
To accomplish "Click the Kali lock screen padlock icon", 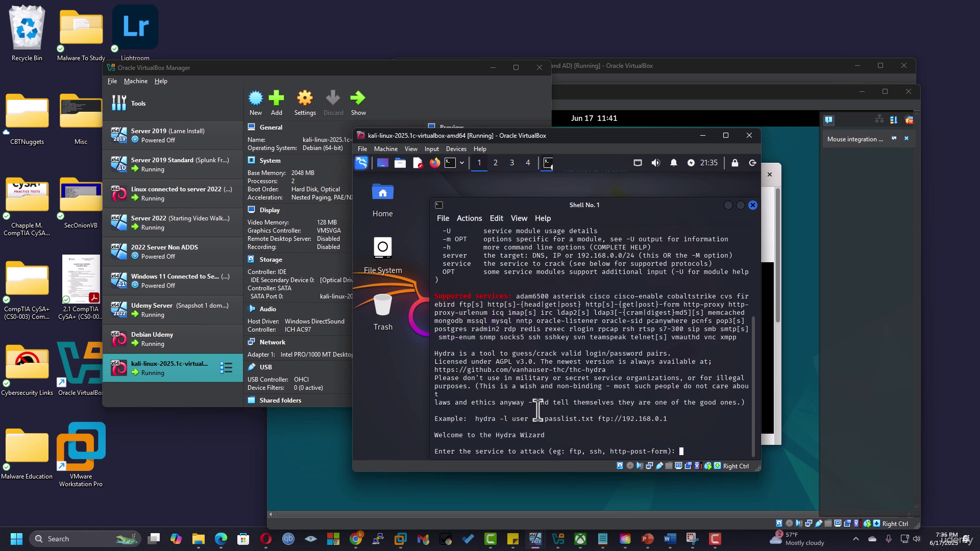I will click(x=735, y=163).
